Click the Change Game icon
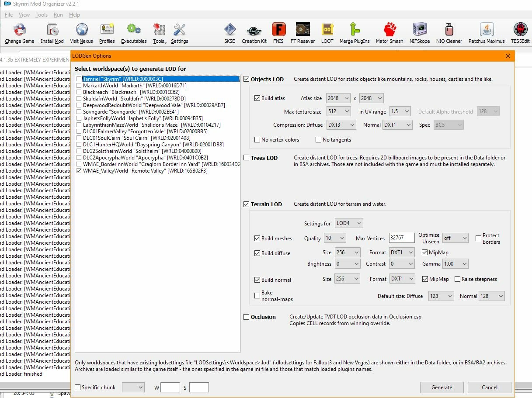 [19, 30]
